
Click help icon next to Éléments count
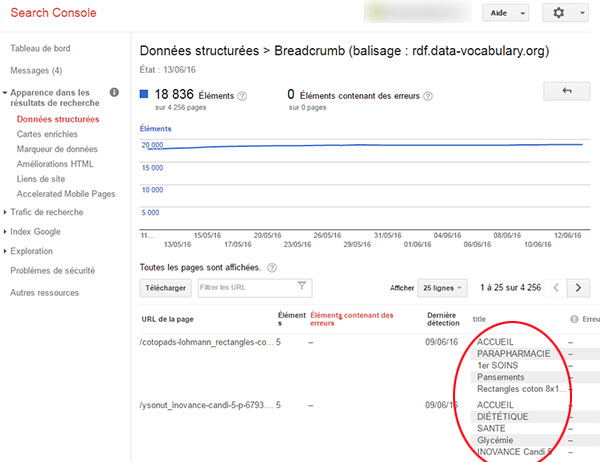(x=242, y=96)
